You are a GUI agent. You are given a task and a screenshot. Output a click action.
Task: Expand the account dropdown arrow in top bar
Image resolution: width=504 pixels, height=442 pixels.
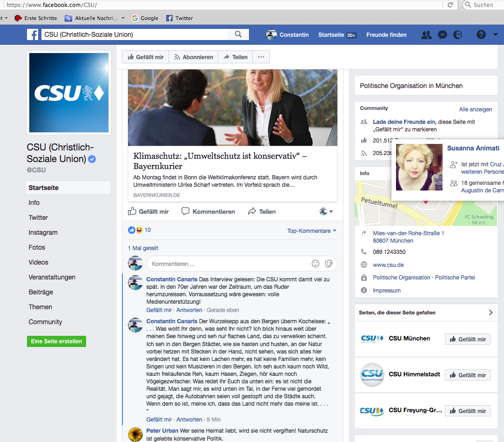tap(495, 34)
